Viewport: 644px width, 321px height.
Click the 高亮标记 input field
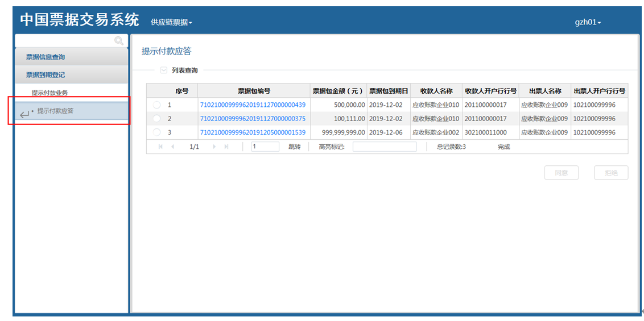(385, 147)
